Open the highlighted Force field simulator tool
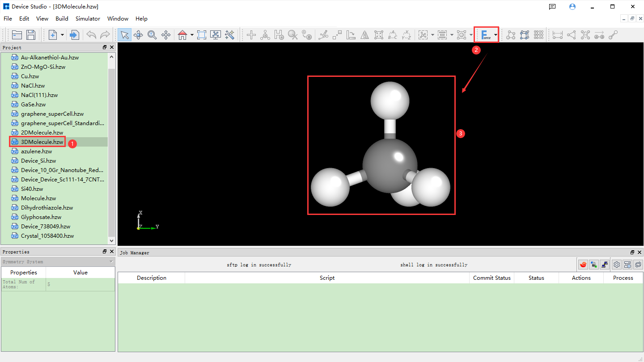 click(485, 34)
